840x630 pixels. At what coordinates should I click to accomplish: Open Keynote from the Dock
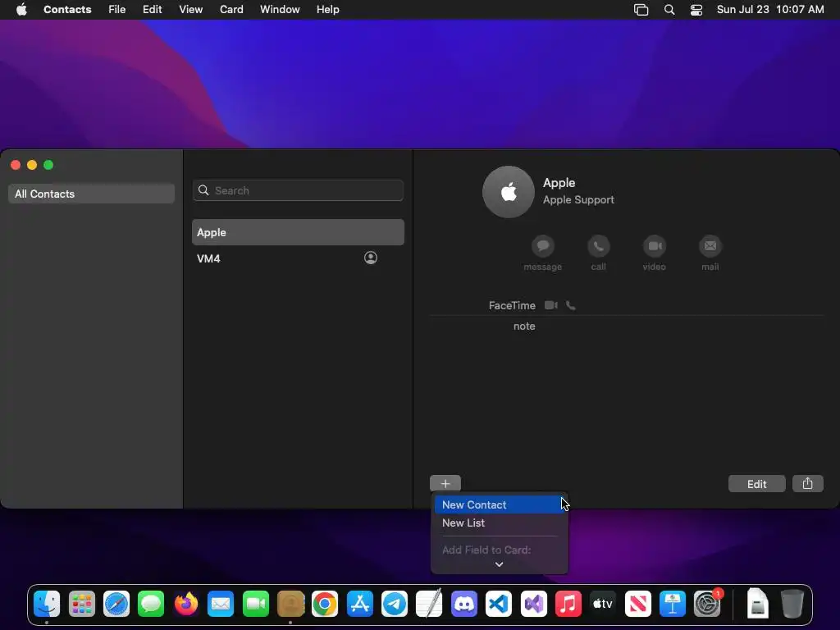point(673,604)
